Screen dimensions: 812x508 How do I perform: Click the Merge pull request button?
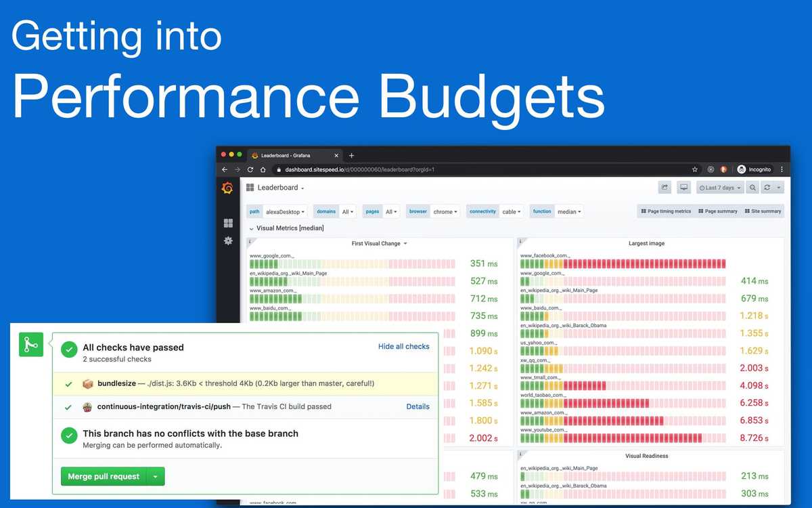[102, 476]
